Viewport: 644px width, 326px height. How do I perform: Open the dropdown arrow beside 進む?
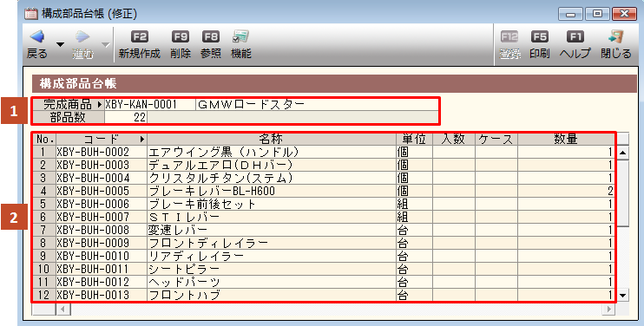(106, 44)
